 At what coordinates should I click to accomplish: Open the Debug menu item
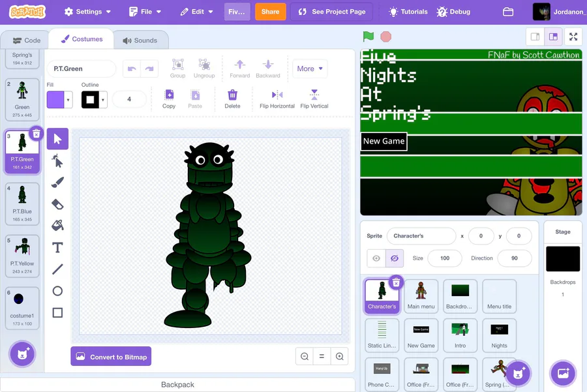click(x=453, y=12)
